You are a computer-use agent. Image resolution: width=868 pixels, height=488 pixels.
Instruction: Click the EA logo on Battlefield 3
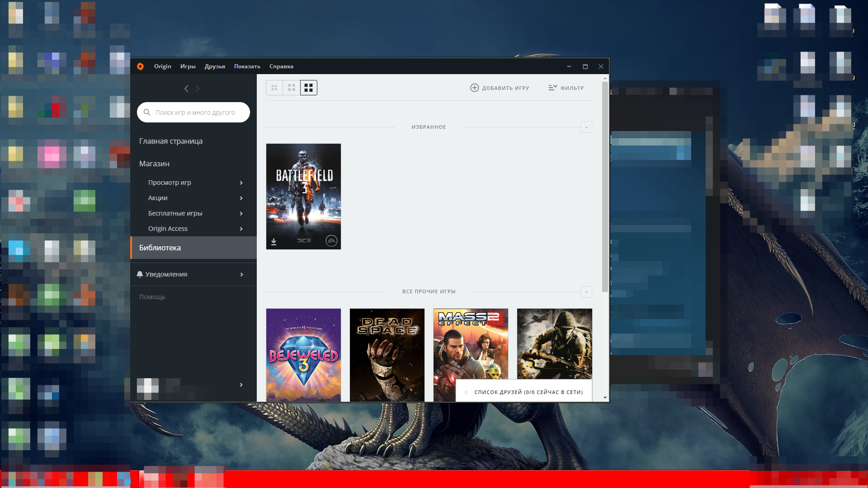[x=331, y=241]
